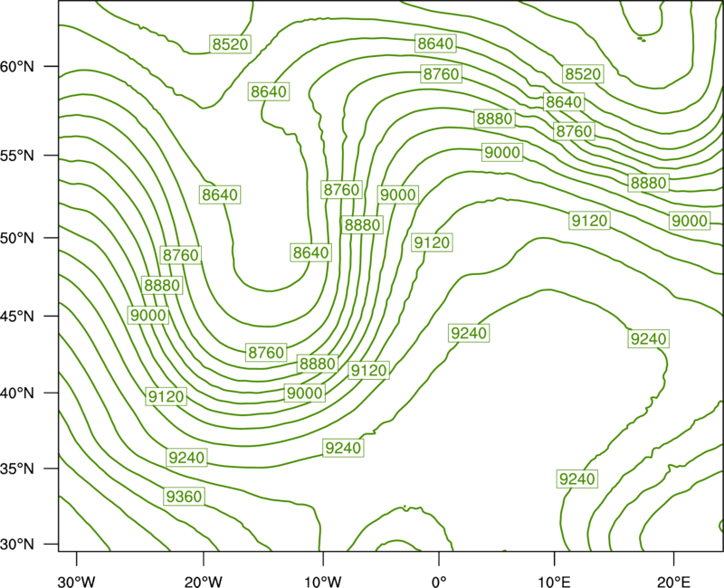This screenshot has width=724, height=588.
Task: Select the 50°N latitude axis label
Action: pyautogui.click(x=17, y=238)
